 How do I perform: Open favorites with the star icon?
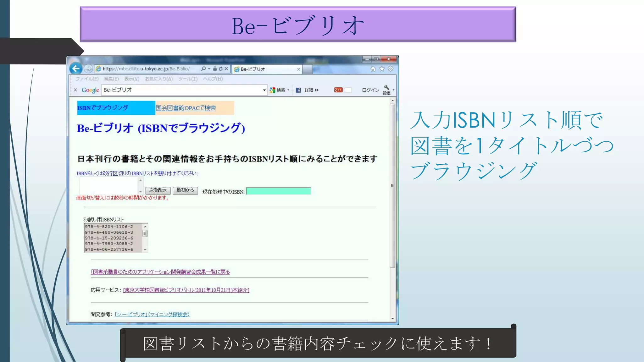tap(382, 69)
